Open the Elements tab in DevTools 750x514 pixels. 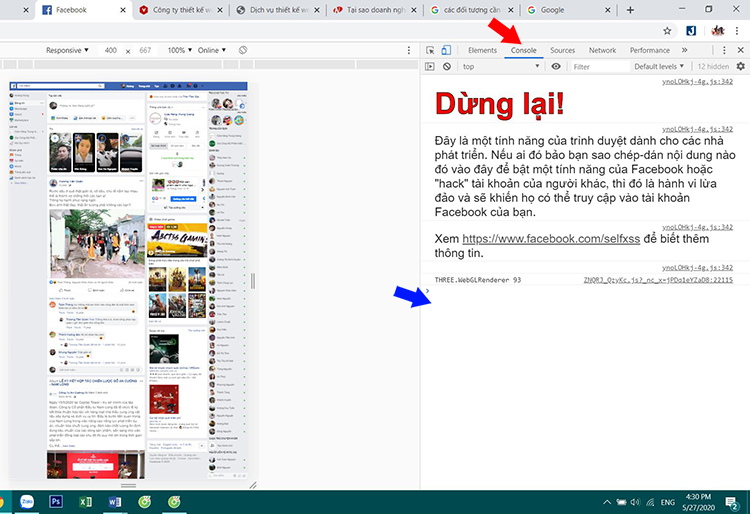pyautogui.click(x=482, y=50)
